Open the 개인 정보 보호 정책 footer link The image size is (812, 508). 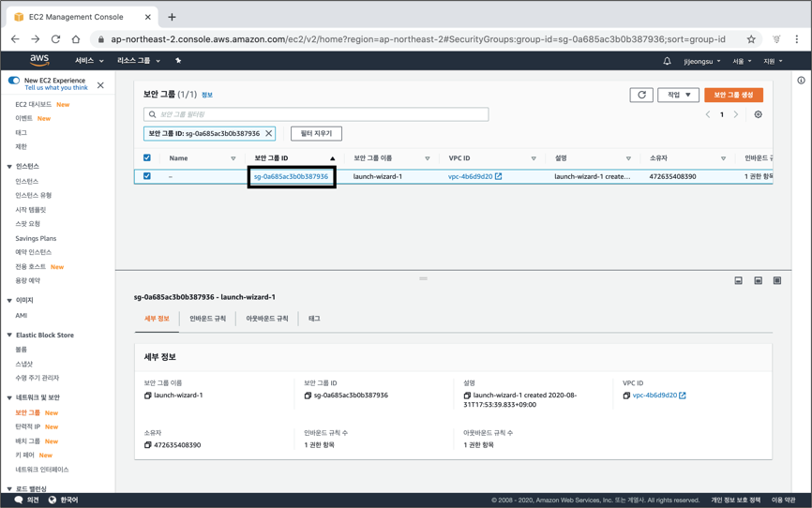[x=736, y=501]
